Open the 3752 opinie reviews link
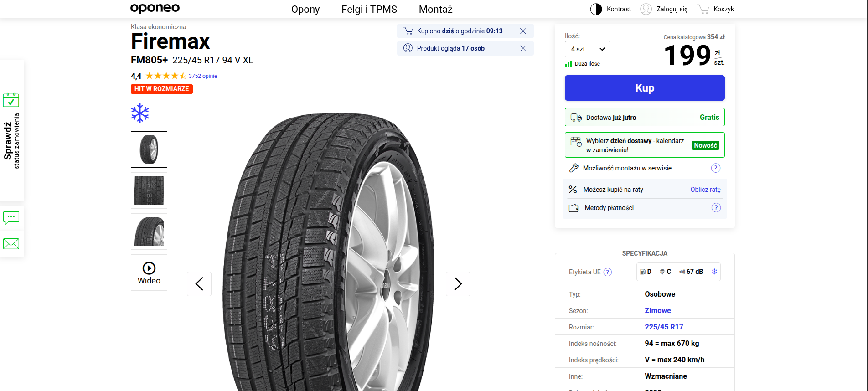Image resolution: width=868 pixels, height=391 pixels. [x=203, y=76]
